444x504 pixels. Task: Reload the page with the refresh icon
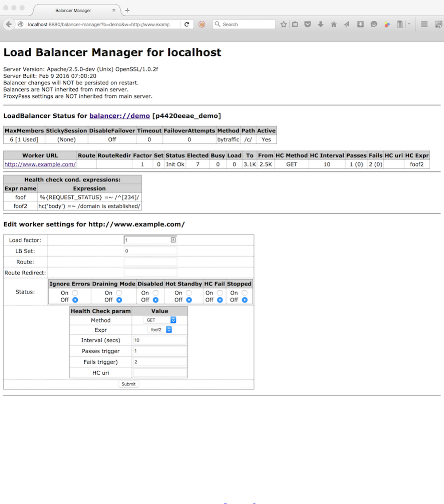[187, 24]
